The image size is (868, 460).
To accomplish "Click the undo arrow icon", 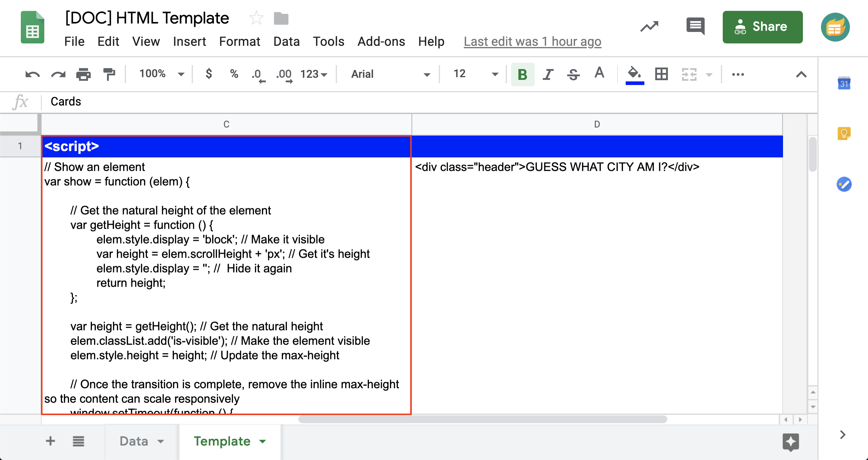I will click(x=33, y=74).
